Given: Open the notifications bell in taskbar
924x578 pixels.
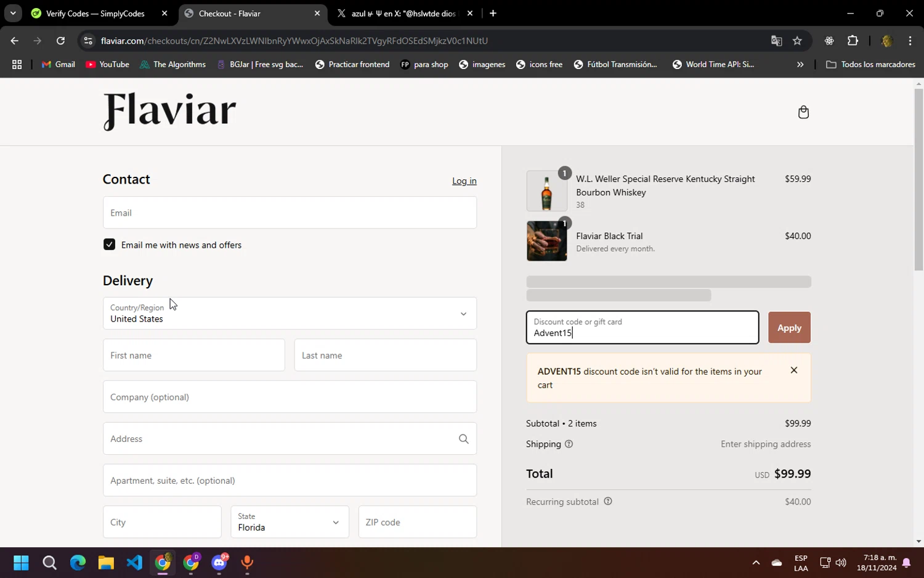Looking at the screenshot, I should point(906,563).
